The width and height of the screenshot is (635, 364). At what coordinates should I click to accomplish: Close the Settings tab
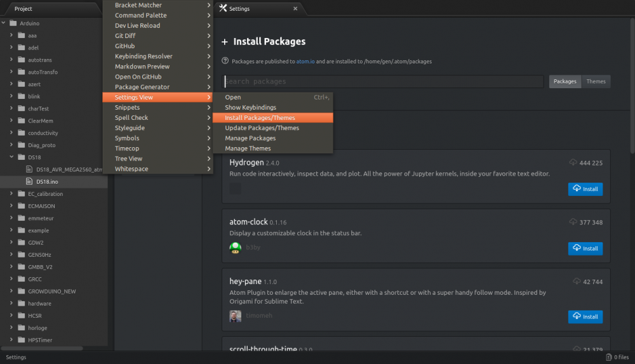click(x=295, y=8)
